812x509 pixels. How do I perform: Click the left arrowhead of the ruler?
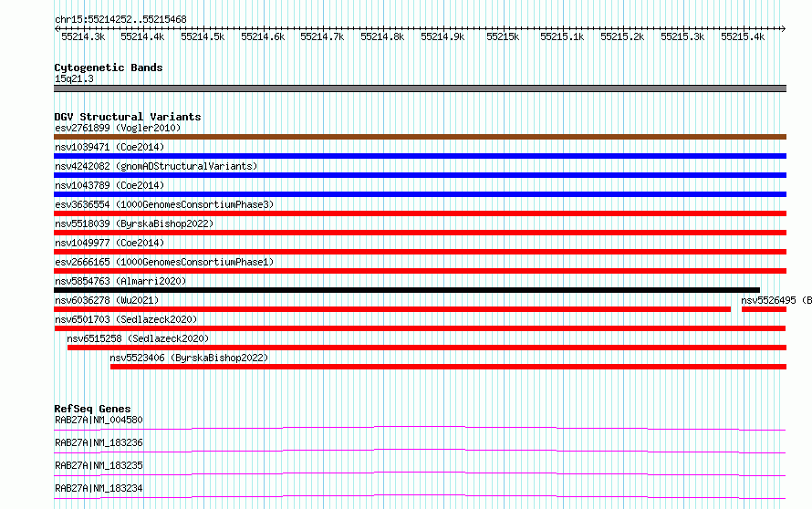tap(57, 28)
